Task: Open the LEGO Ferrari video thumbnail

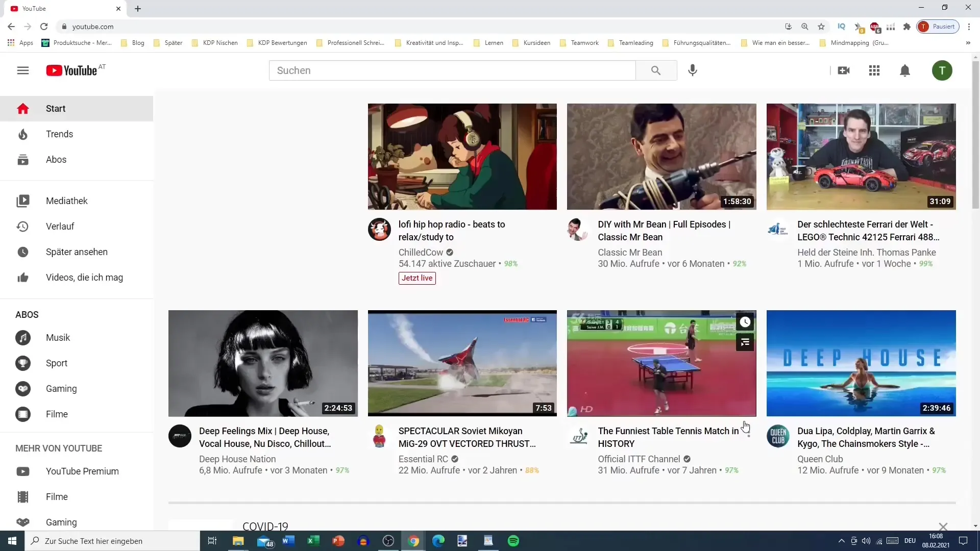Action: click(861, 157)
